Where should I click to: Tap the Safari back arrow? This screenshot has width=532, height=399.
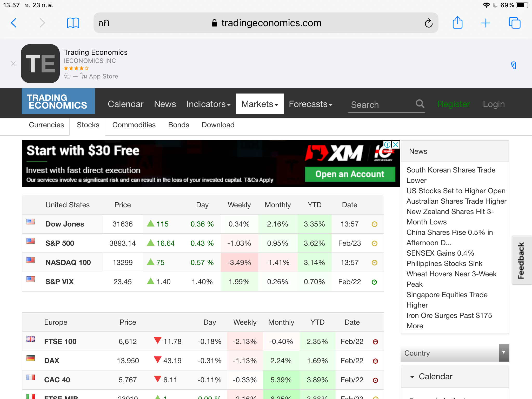(14, 23)
